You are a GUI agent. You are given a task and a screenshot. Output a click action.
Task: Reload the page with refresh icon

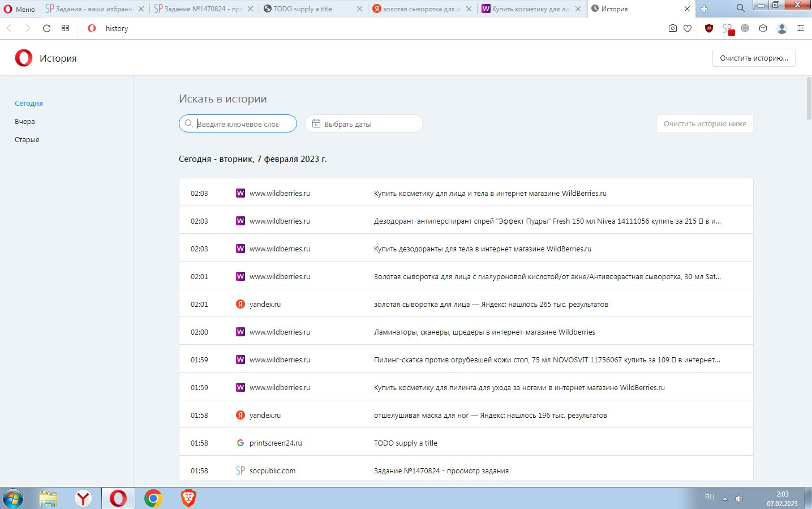tap(46, 28)
